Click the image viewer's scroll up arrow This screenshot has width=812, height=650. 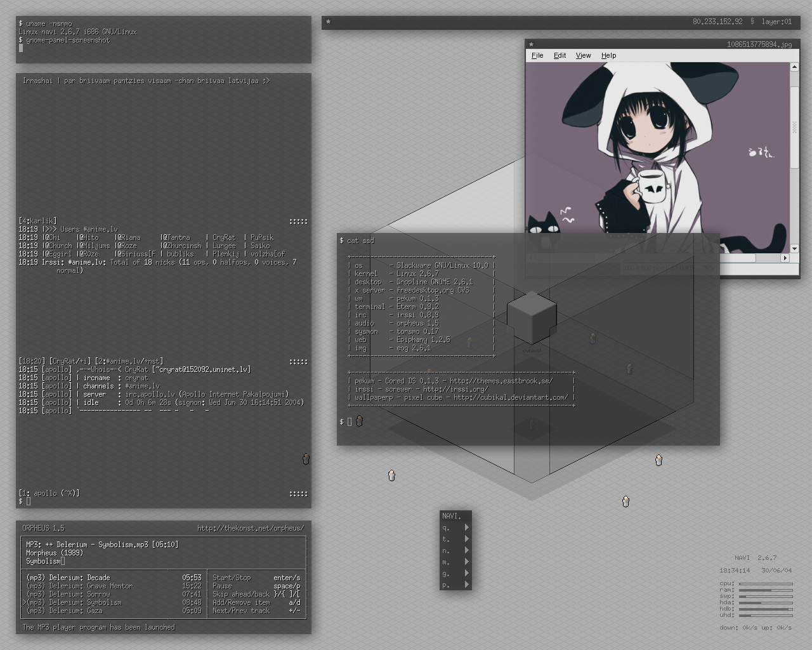794,67
